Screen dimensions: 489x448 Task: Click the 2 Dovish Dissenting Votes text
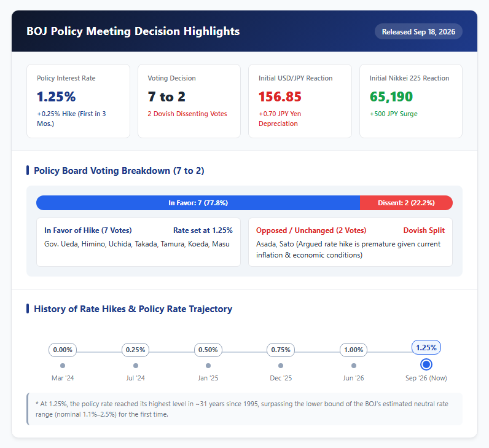[x=187, y=114]
